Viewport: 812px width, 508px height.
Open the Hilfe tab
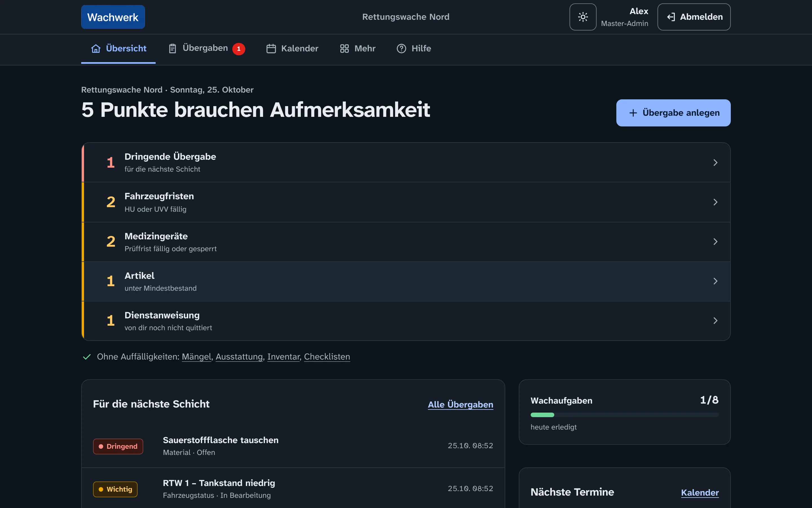(414, 49)
